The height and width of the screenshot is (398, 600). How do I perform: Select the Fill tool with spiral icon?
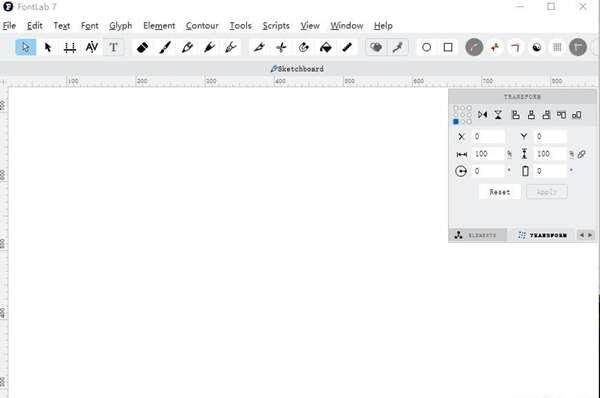(303, 47)
